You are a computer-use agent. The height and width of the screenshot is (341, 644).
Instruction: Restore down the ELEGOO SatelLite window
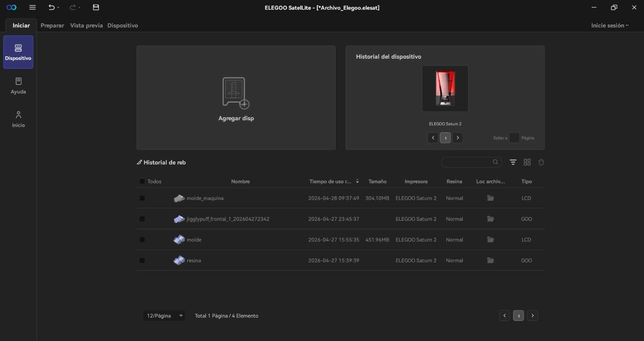[x=614, y=8]
